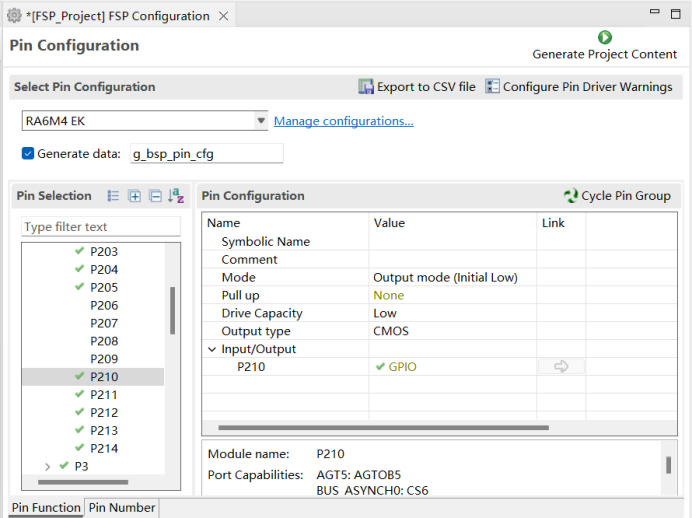Uncheck the Generate data checkbox
Screen dimensions: 692x518
pos(28,154)
